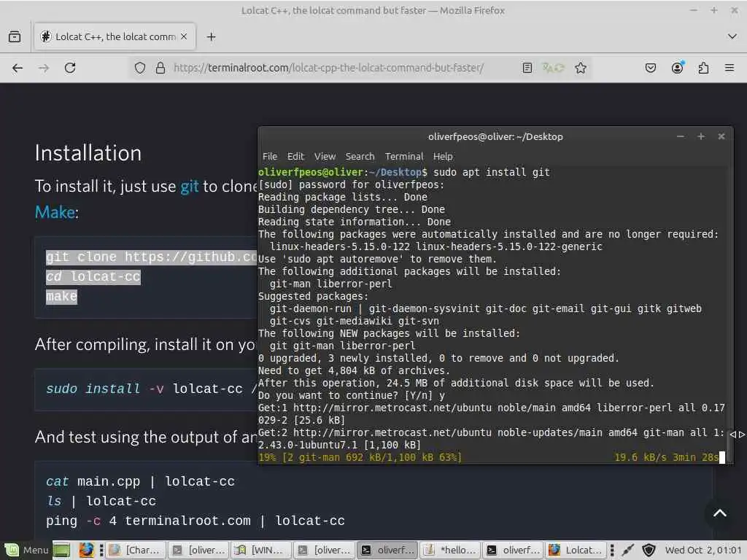The width and height of the screenshot is (747, 560).
Task: Reload the current page
Action: [x=70, y=68]
